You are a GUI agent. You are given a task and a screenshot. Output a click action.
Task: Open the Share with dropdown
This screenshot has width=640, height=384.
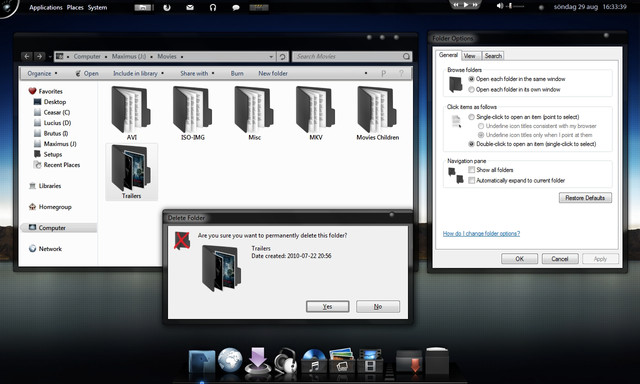pyautogui.click(x=197, y=73)
